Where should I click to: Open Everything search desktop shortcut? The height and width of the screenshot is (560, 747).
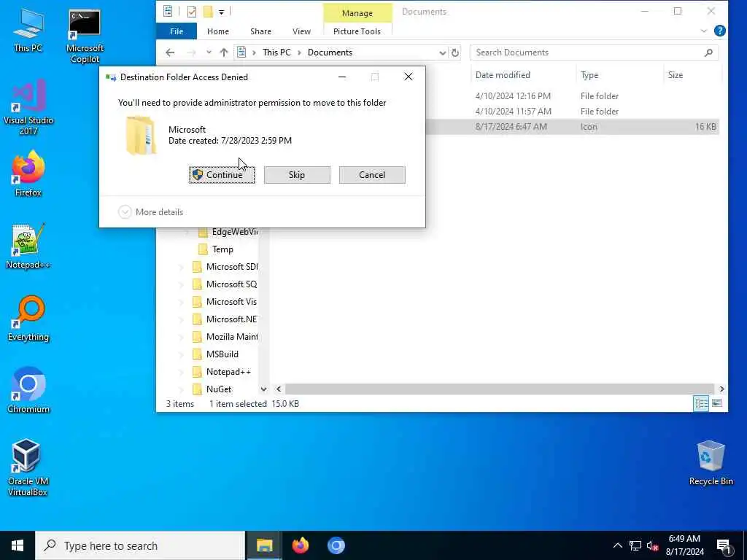28,319
